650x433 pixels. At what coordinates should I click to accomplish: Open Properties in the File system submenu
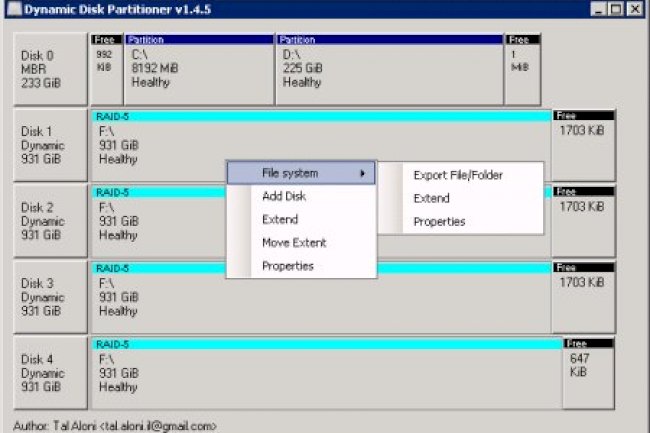click(439, 221)
